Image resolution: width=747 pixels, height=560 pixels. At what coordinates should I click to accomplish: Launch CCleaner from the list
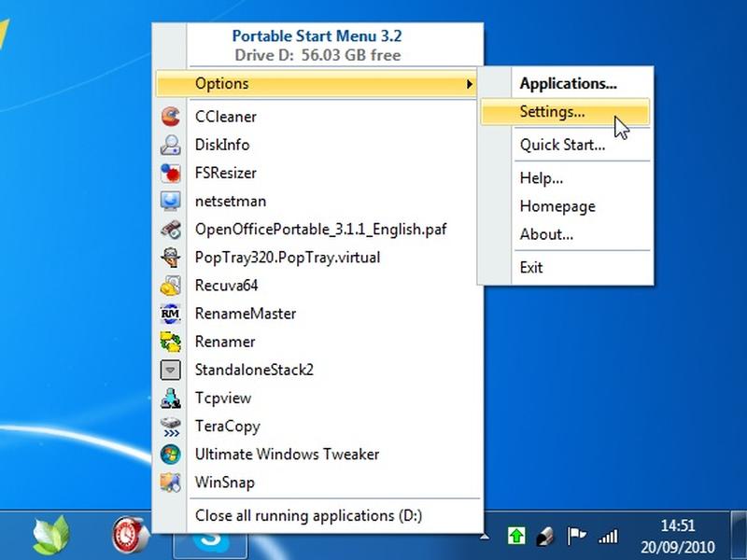225,117
